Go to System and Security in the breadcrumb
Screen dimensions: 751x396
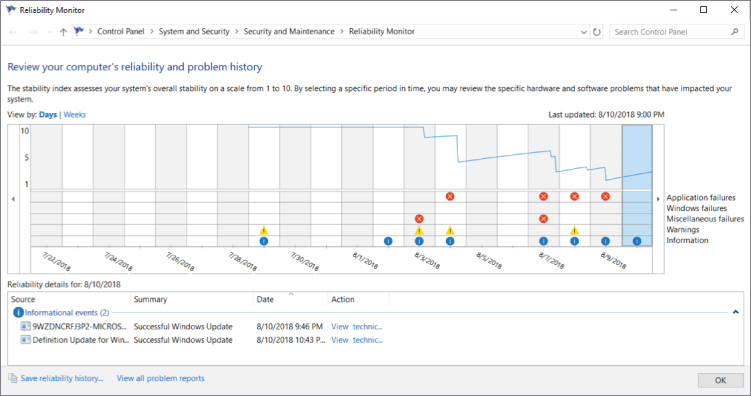[x=194, y=32]
